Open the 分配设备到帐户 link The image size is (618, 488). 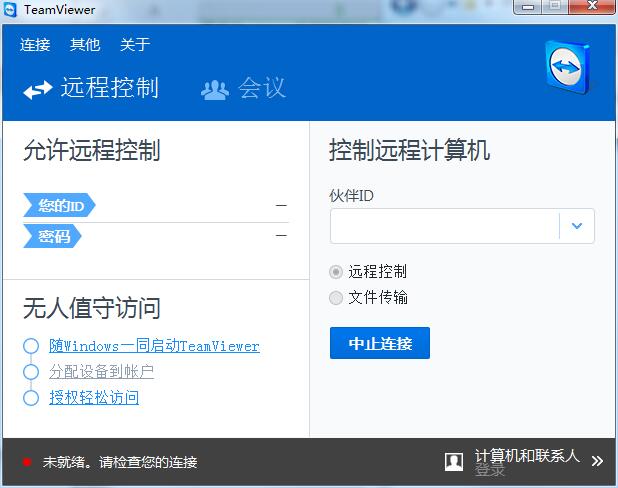coord(101,372)
